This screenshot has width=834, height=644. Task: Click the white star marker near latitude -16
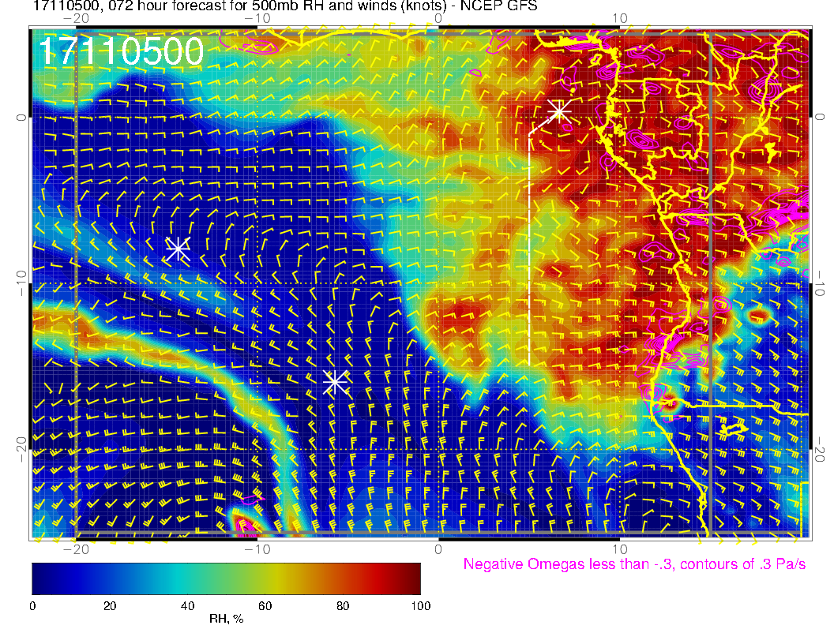[x=335, y=381]
